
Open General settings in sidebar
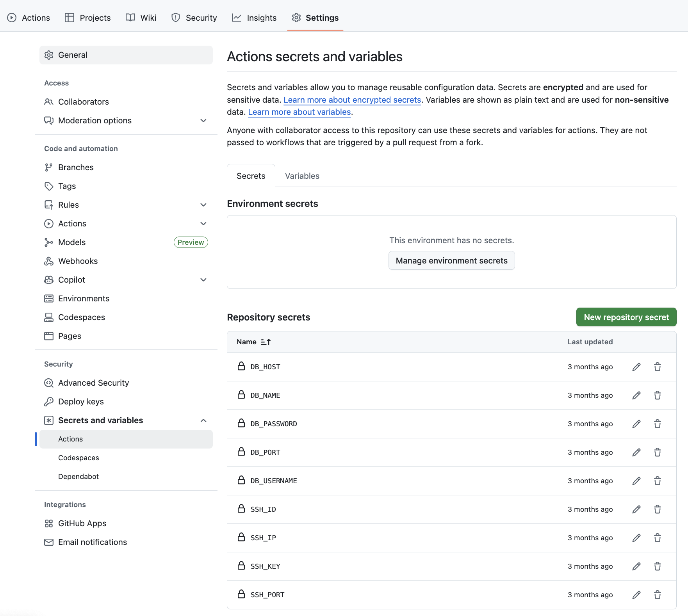click(126, 55)
